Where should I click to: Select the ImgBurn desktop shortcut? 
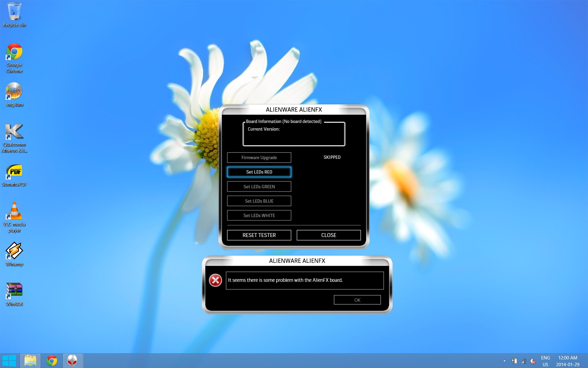pyautogui.click(x=14, y=95)
